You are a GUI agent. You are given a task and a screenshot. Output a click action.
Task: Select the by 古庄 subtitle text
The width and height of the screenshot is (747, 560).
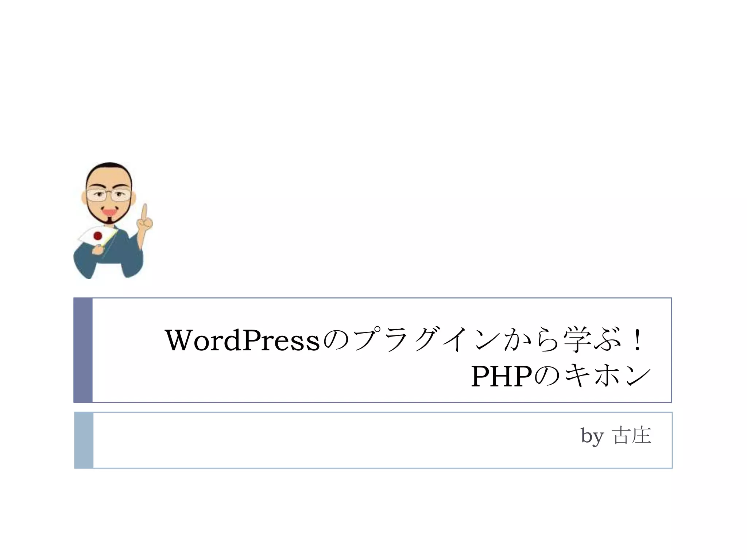click(616, 436)
